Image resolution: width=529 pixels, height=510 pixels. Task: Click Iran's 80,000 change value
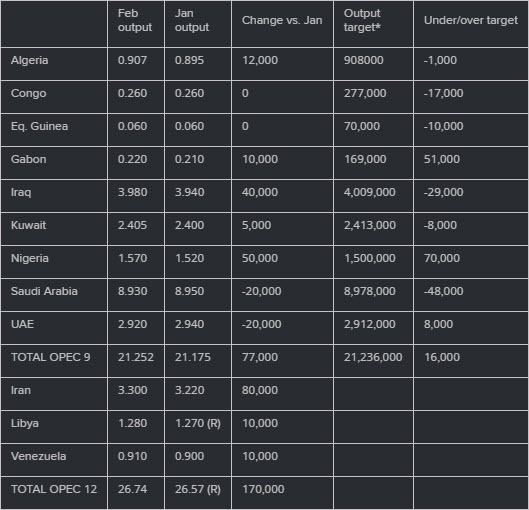coord(260,390)
